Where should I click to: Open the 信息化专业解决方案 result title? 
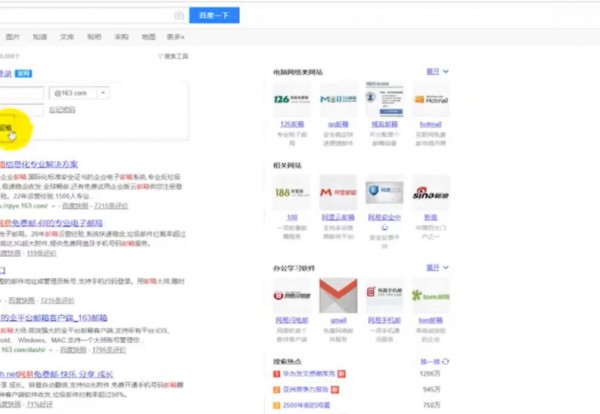(42, 163)
